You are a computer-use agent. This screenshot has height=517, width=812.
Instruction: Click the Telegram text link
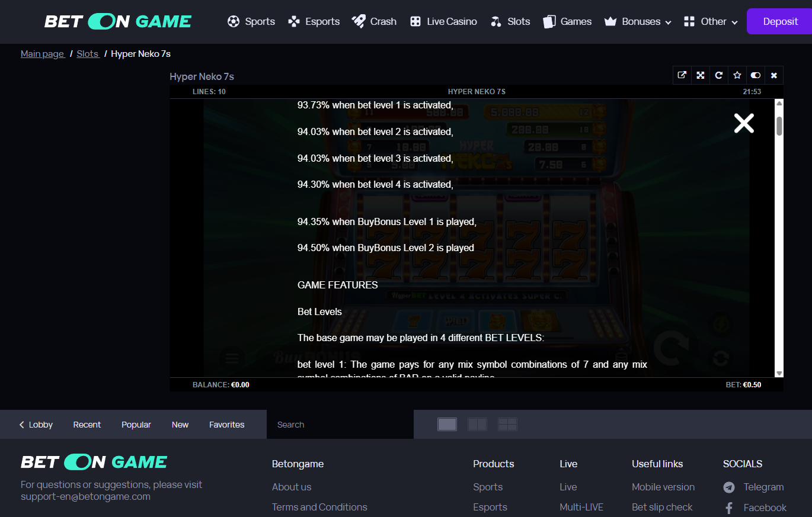tap(763, 487)
